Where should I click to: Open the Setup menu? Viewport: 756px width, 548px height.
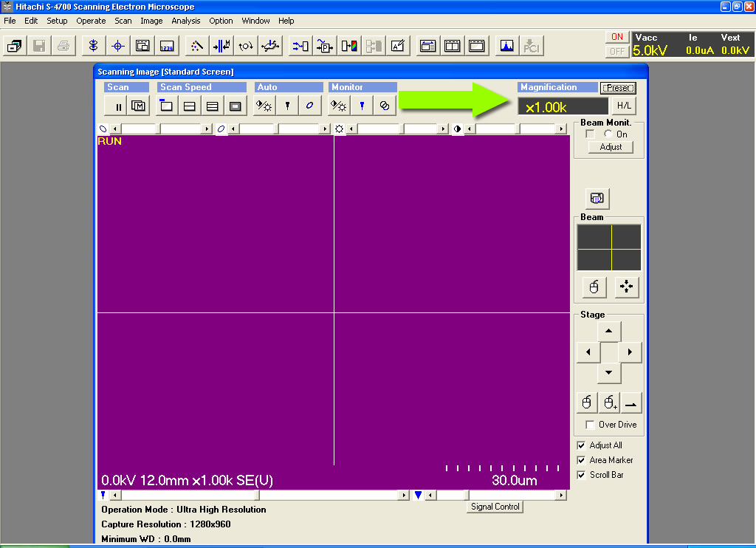pyautogui.click(x=57, y=21)
